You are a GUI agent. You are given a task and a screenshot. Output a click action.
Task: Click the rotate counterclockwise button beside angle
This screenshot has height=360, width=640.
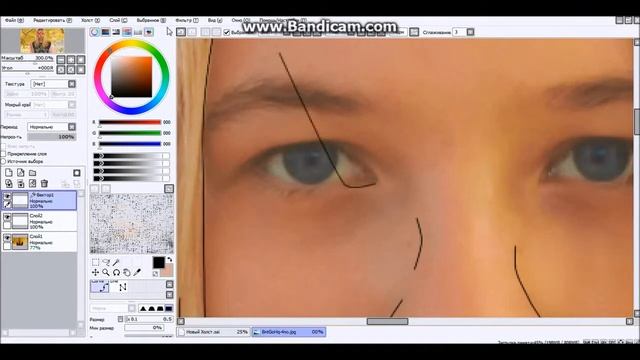[x=61, y=69]
